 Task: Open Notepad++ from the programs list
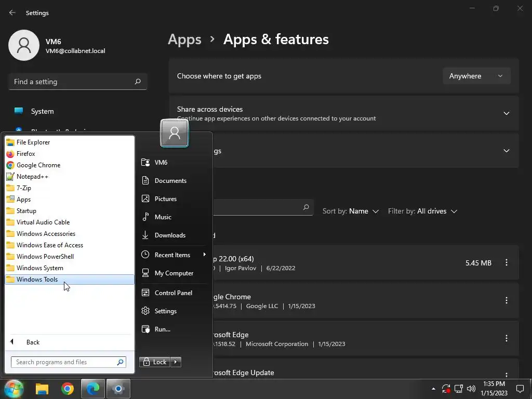point(70,177)
